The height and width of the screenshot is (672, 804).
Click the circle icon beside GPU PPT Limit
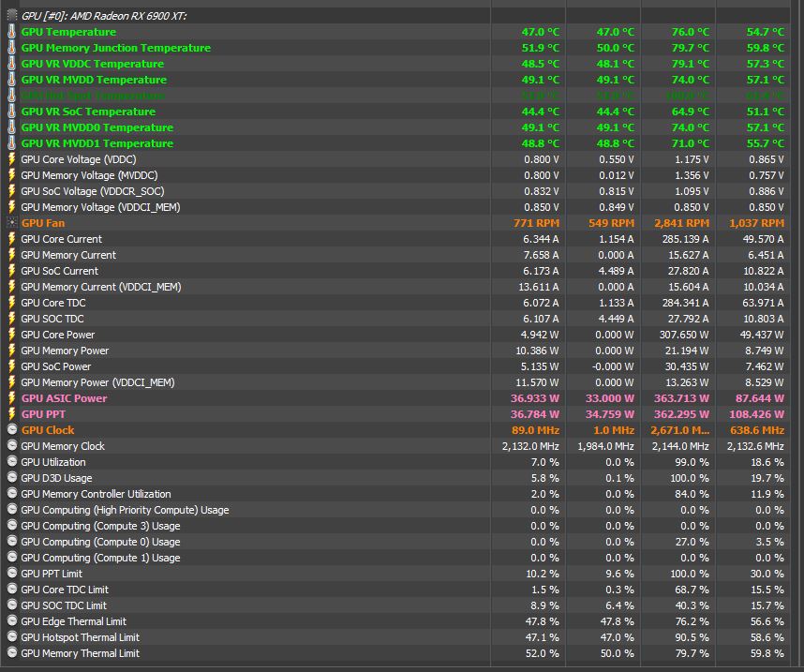point(12,573)
